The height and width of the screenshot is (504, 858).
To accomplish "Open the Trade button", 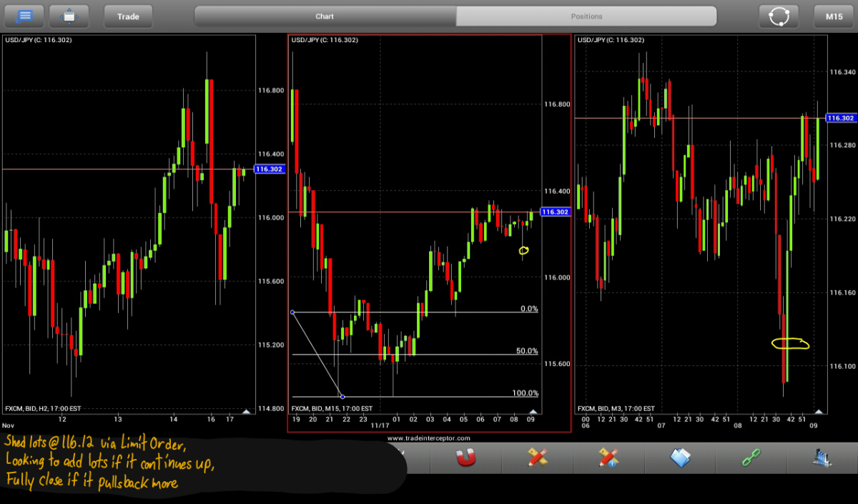I will 129,16.
